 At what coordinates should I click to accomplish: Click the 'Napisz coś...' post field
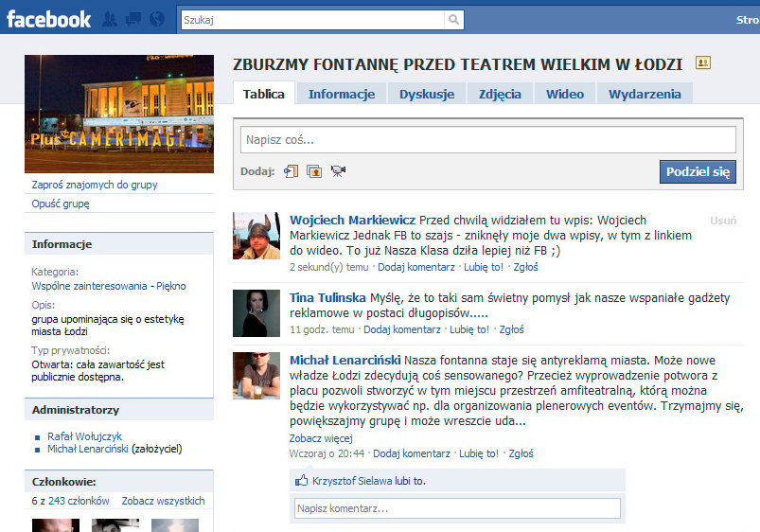tap(488, 140)
